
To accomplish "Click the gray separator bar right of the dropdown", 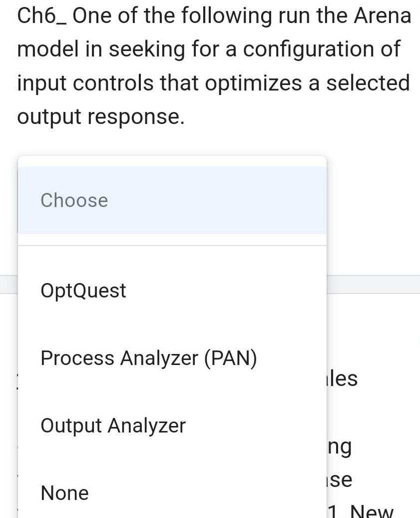I will (373, 284).
